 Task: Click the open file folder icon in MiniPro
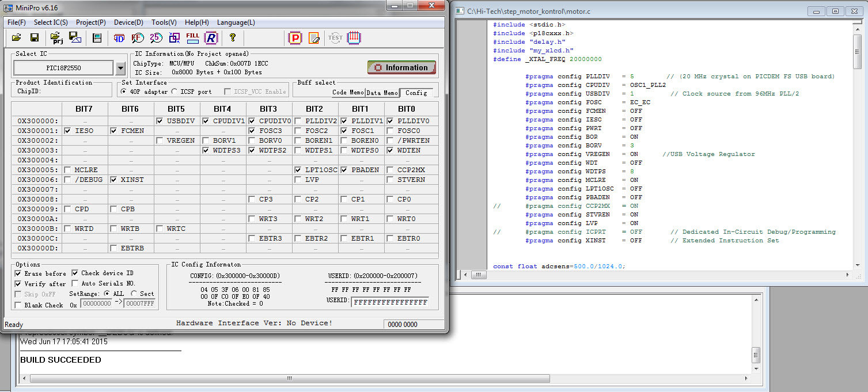pyautogui.click(x=17, y=38)
